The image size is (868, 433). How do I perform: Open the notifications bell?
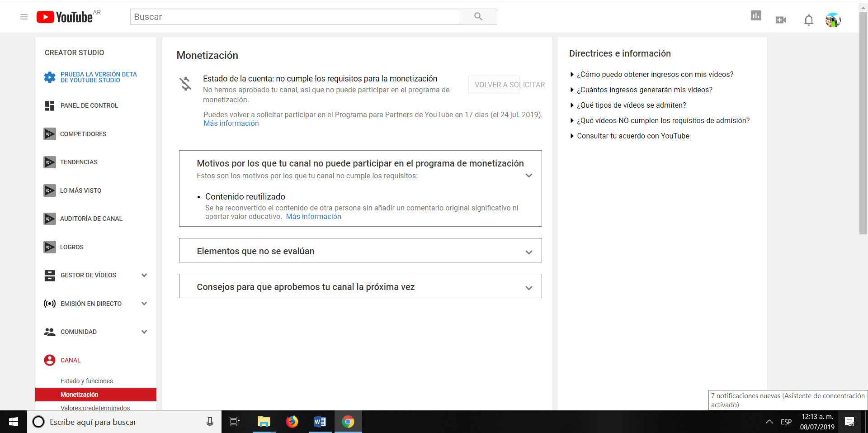808,20
